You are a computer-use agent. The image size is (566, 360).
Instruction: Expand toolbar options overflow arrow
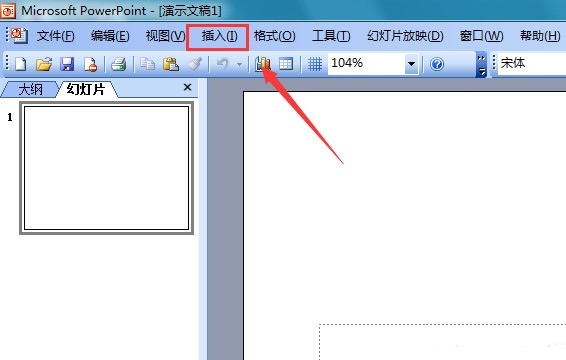[481, 65]
